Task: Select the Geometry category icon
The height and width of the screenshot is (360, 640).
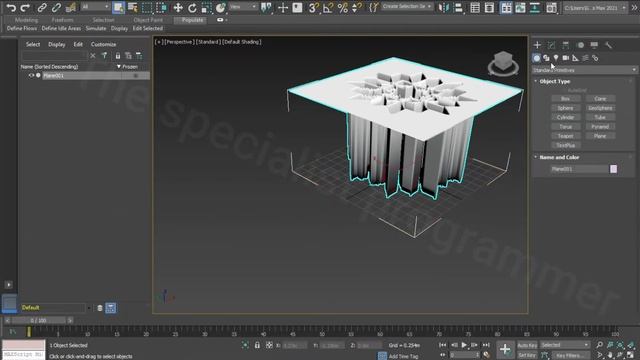Action: (537, 58)
